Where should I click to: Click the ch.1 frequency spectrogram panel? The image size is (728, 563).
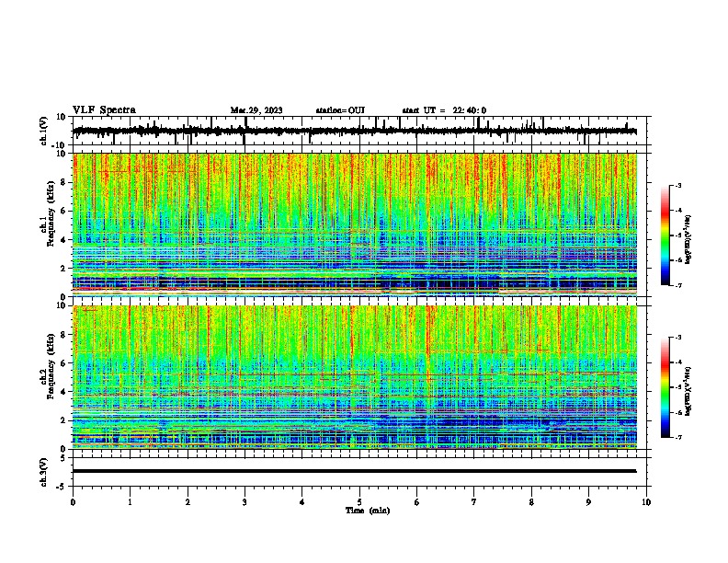coord(355,224)
